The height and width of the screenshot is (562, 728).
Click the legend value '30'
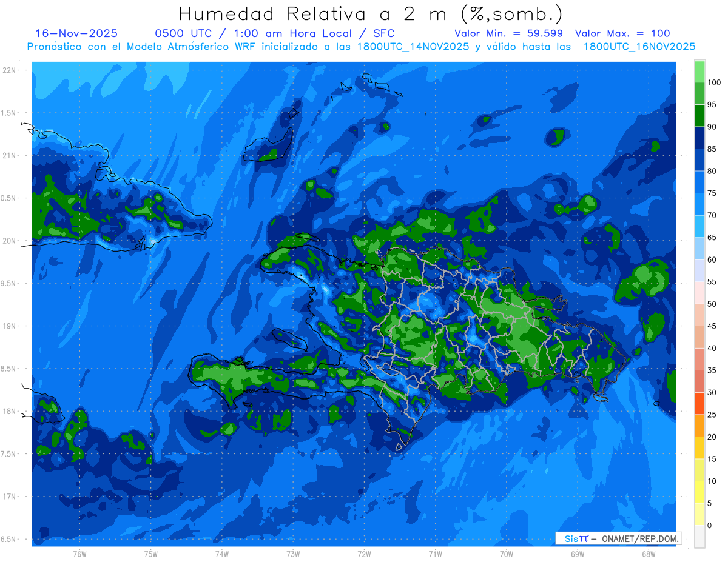coord(712,392)
